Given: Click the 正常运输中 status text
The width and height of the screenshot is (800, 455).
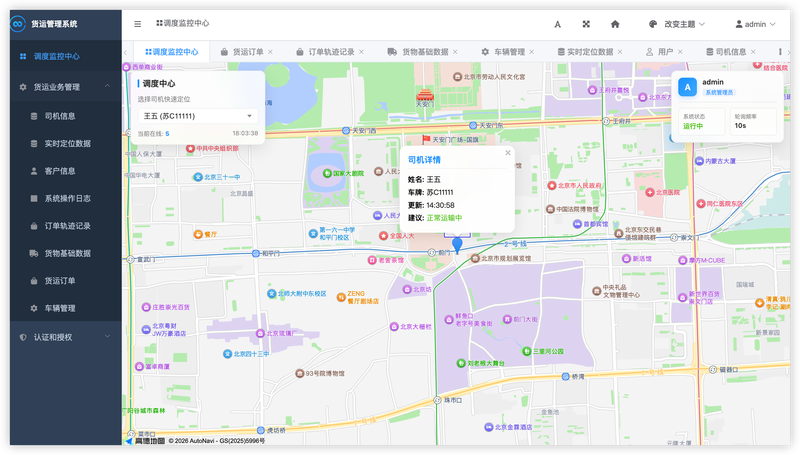Looking at the screenshot, I should point(444,218).
